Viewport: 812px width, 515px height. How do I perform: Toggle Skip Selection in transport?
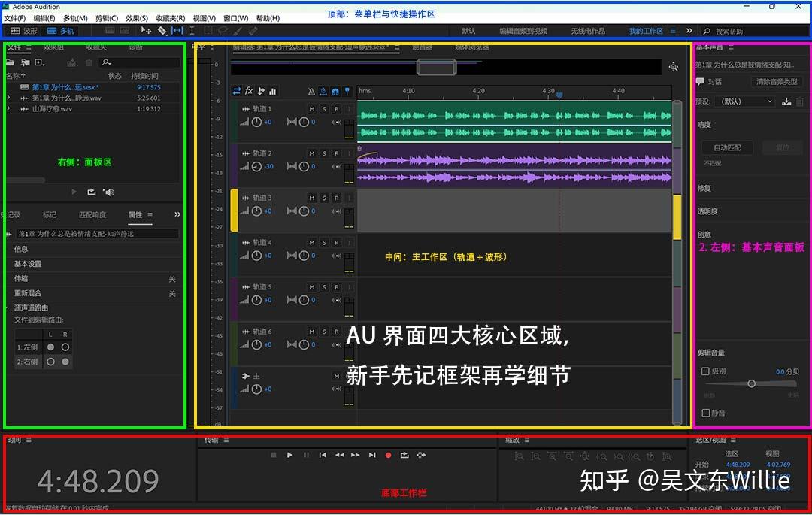421,455
